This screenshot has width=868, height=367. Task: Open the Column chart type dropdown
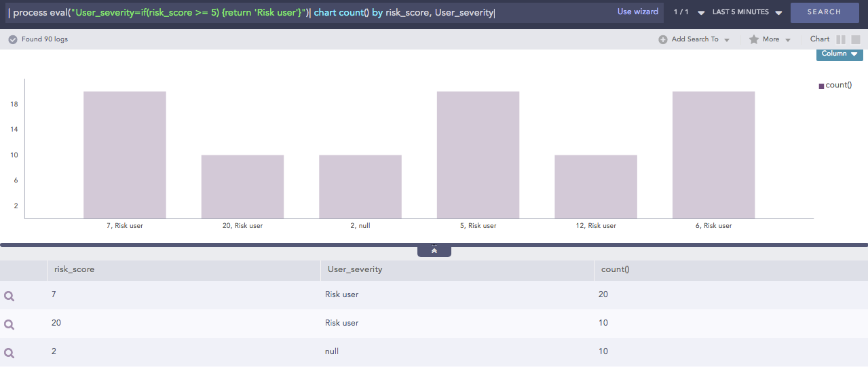(x=839, y=54)
